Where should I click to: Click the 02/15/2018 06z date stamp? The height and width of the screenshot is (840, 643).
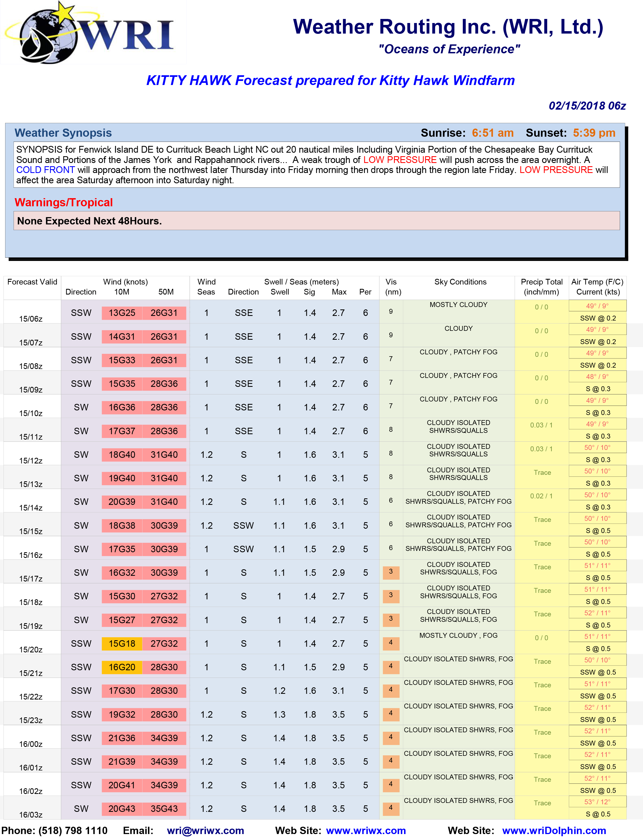click(588, 106)
